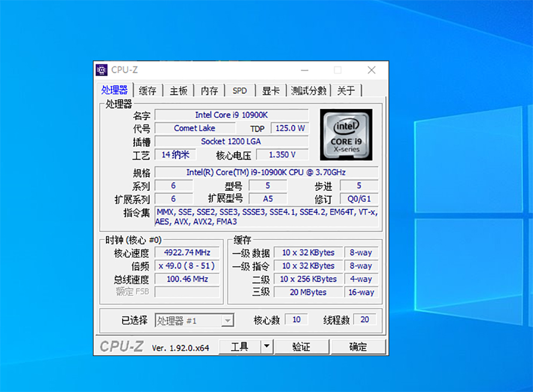
Task: Click the 规格 field showing i9-10900K CPU @ 3.70GHz
Action: [x=266, y=172]
